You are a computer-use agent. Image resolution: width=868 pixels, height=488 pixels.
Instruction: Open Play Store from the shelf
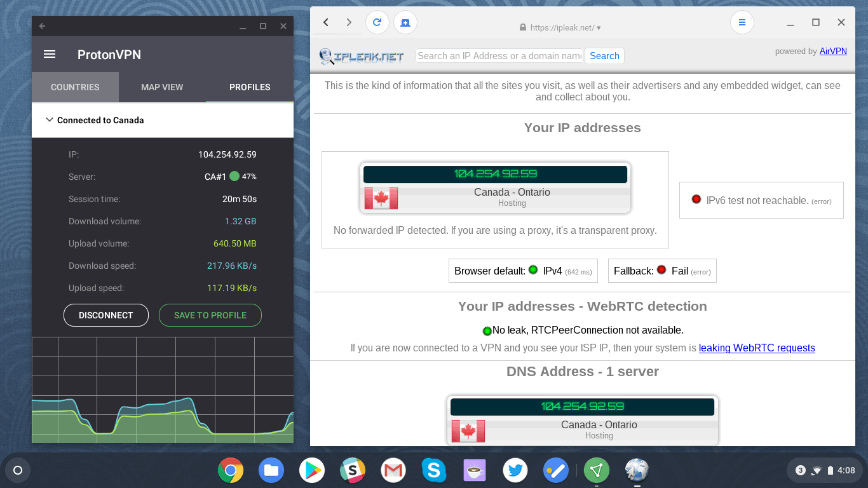tap(312, 470)
